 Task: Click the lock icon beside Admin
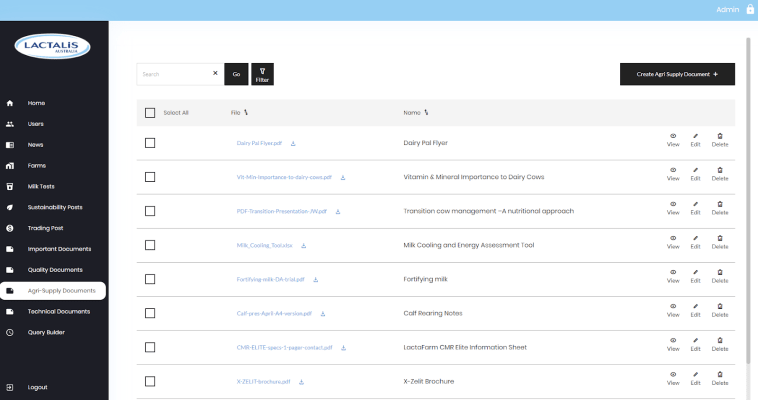pyautogui.click(x=750, y=9)
